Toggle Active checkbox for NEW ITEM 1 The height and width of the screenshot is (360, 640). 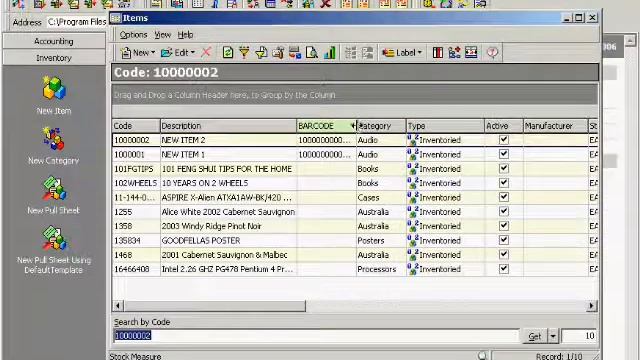[x=504, y=154]
